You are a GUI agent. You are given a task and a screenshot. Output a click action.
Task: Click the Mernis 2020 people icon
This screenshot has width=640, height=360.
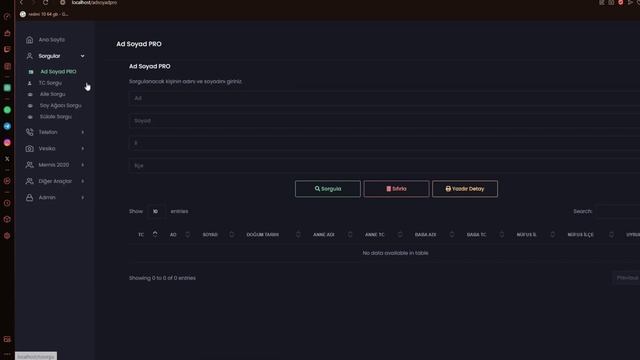(29, 165)
